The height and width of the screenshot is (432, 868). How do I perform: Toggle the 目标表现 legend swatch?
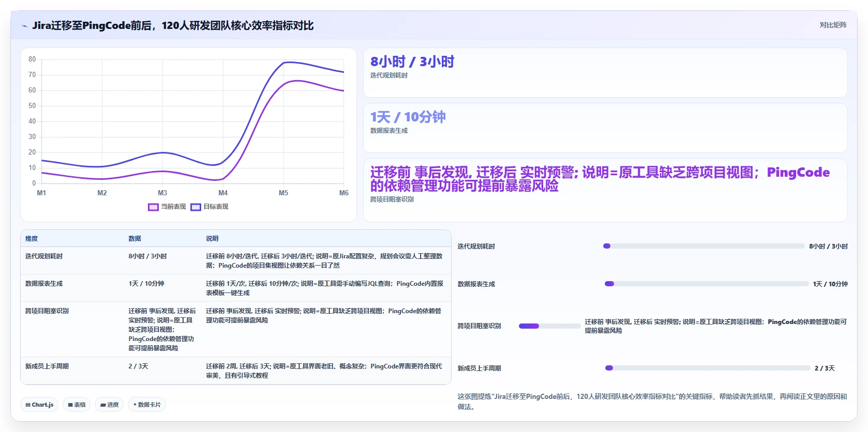click(196, 207)
